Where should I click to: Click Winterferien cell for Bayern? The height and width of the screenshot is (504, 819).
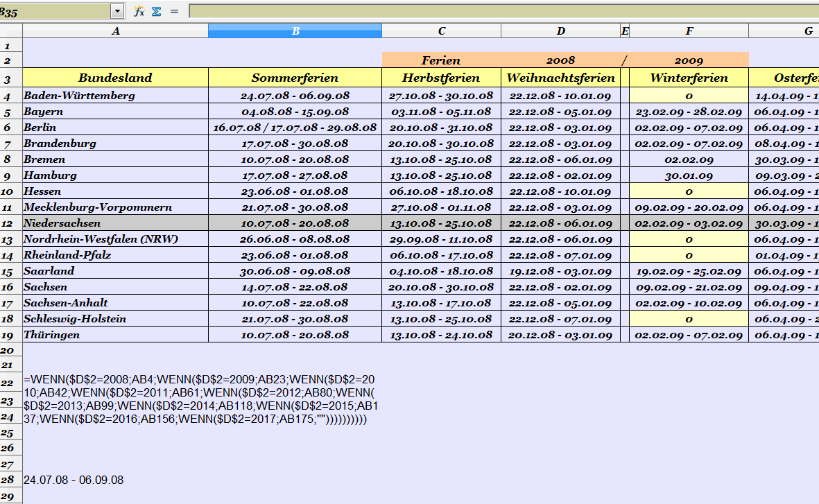[x=689, y=112]
